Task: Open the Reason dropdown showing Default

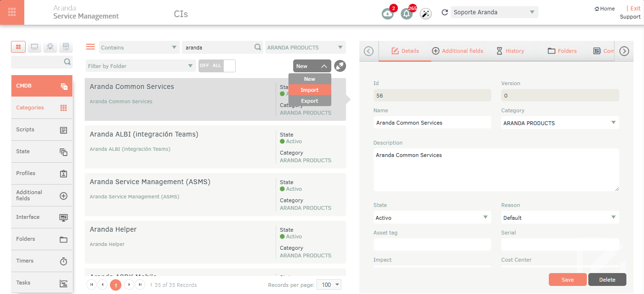Action: click(560, 217)
